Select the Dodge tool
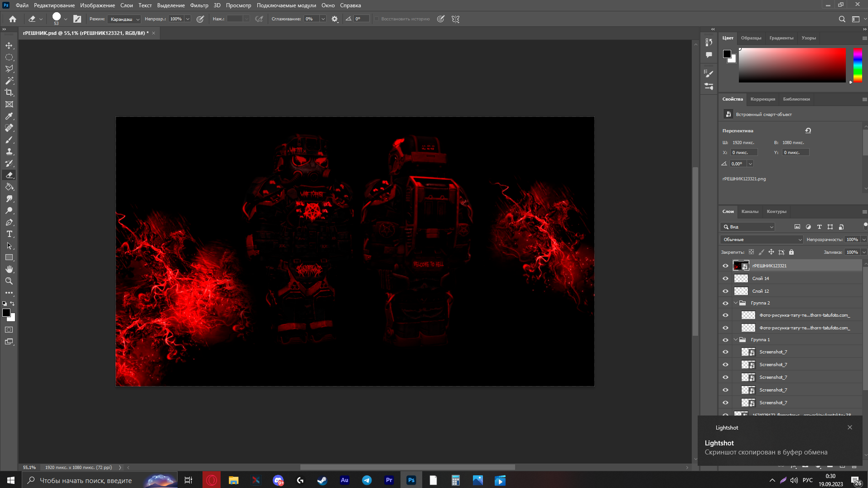 coord(9,211)
